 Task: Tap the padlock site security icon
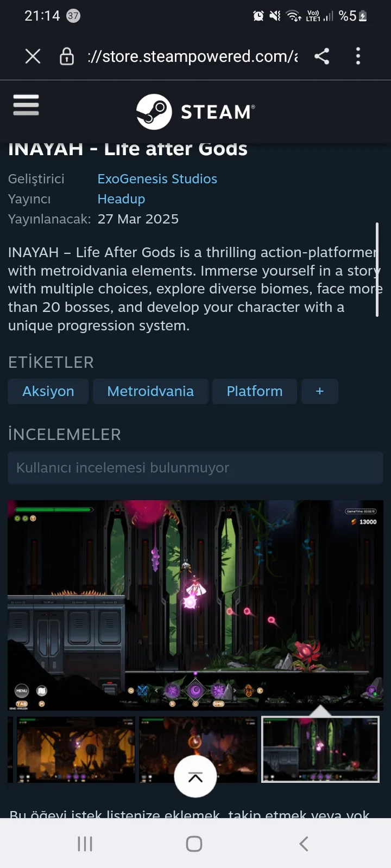pyautogui.click(x=67, y=56)
